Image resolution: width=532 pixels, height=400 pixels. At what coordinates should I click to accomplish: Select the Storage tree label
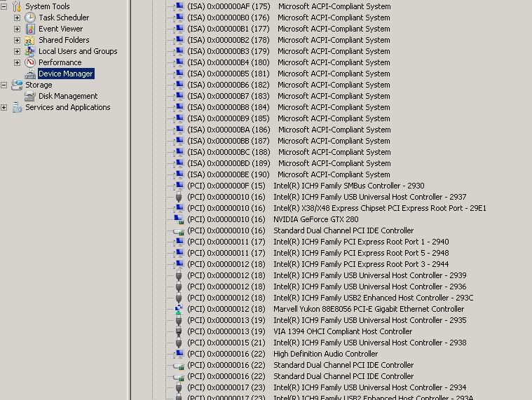click(39, 85)
